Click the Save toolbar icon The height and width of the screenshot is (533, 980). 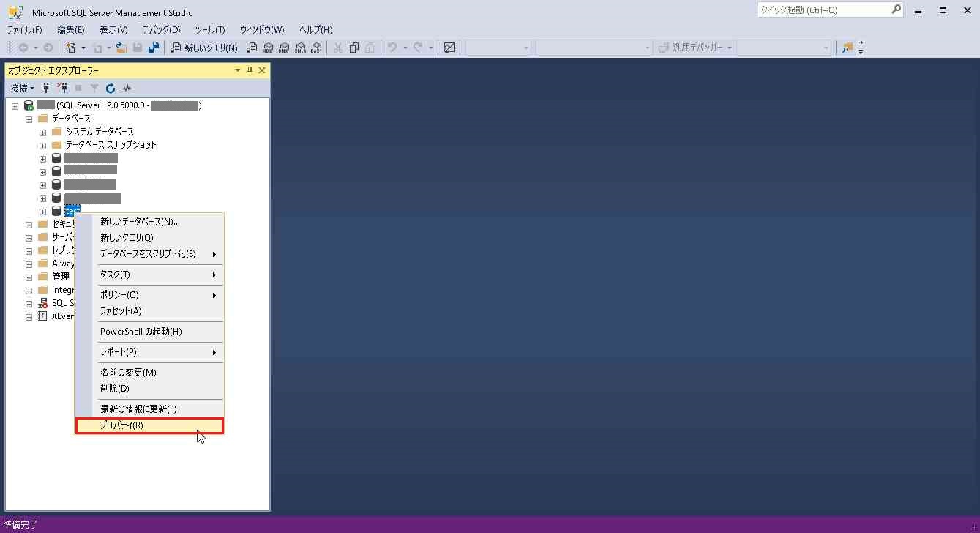coord(137,48)
